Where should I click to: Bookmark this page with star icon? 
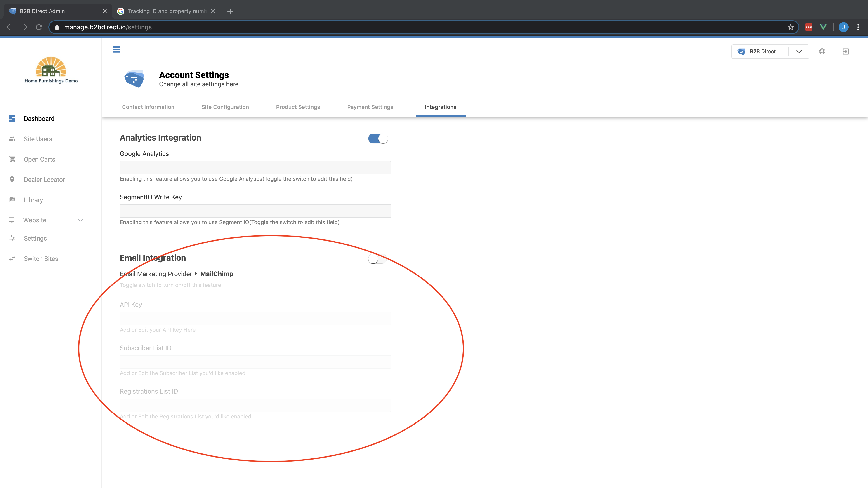[790, 27]
